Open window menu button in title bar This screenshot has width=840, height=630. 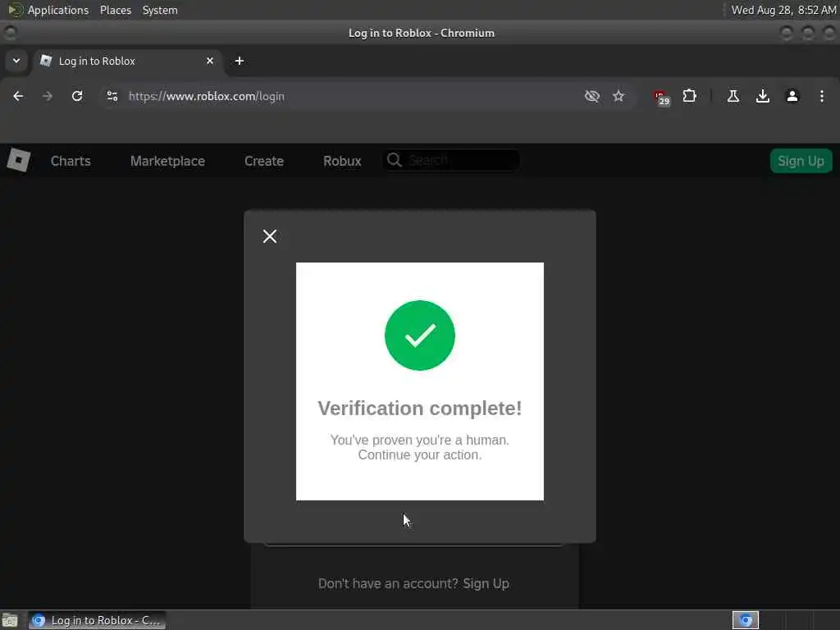tap(10, 33)
